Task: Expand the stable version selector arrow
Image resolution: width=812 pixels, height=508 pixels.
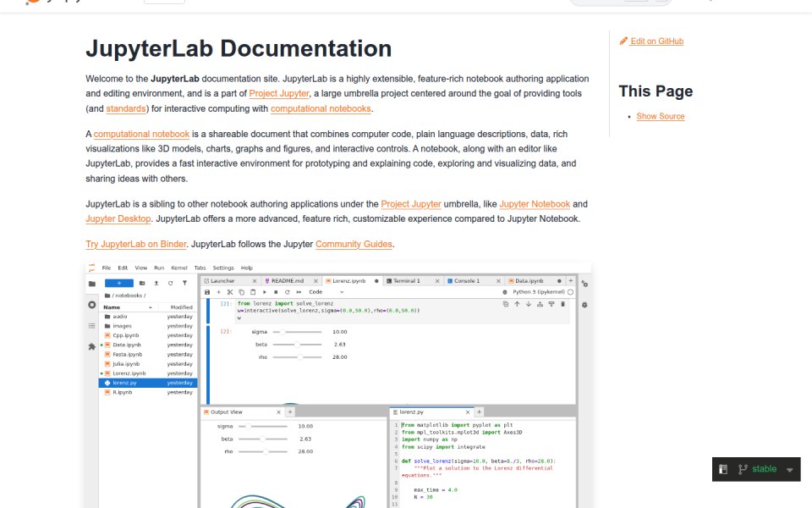Action: coord(790,470)
